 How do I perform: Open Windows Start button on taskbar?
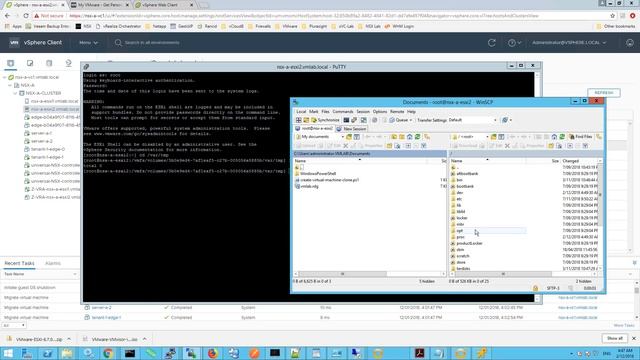[8, 353]
